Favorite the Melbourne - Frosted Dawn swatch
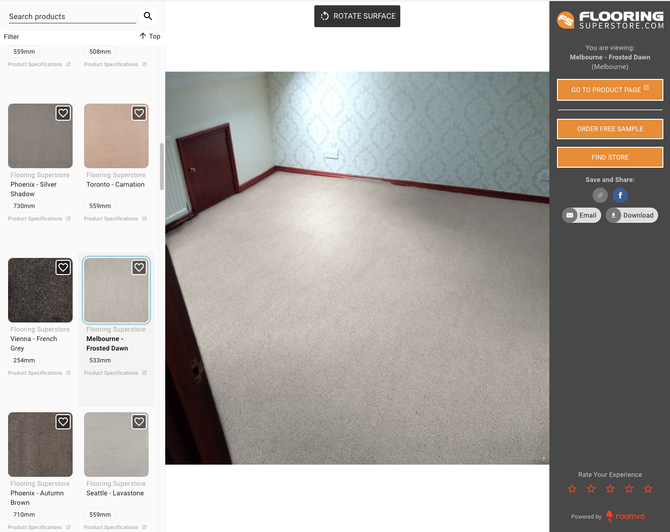The image size is (670, 532). [x=139, y=267]
